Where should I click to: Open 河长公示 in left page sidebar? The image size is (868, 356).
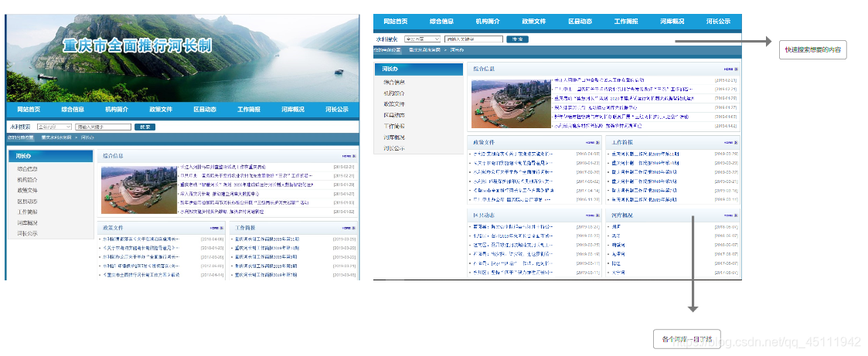click(x=27, y=233)
